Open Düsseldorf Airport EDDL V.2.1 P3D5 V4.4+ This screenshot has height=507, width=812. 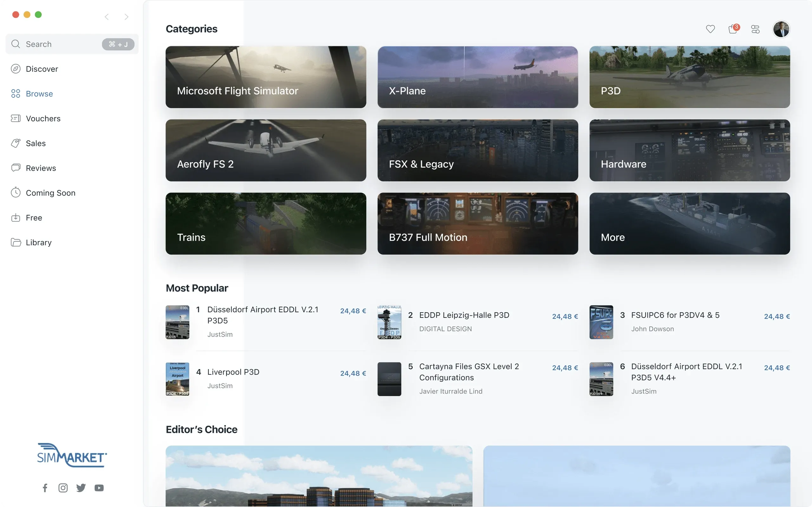tap(687, 372)
